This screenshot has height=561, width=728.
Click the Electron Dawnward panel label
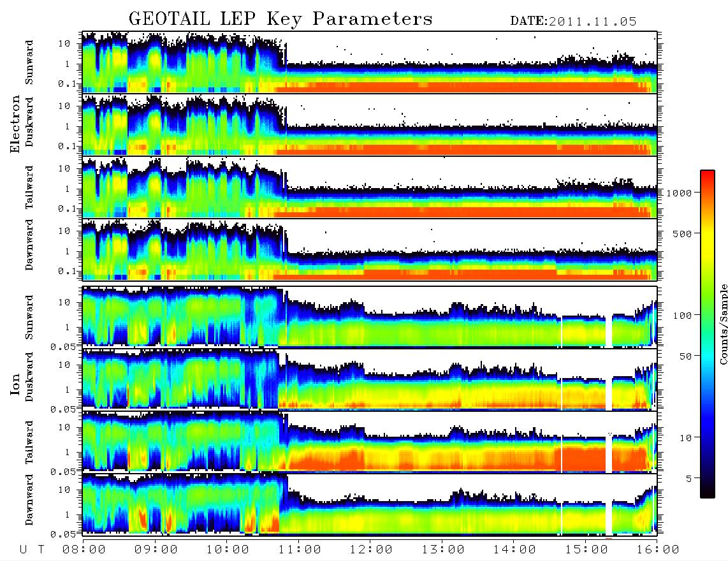click(29, 245)
